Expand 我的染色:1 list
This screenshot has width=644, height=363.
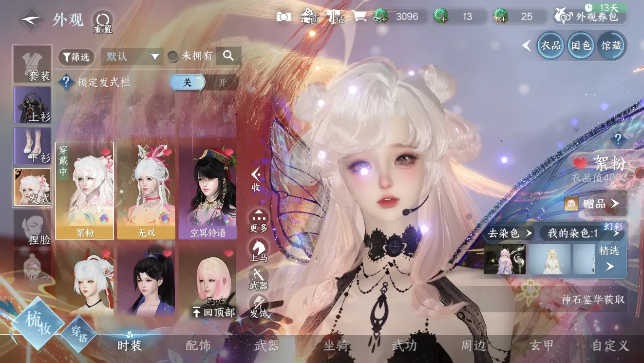pos(583,233)
